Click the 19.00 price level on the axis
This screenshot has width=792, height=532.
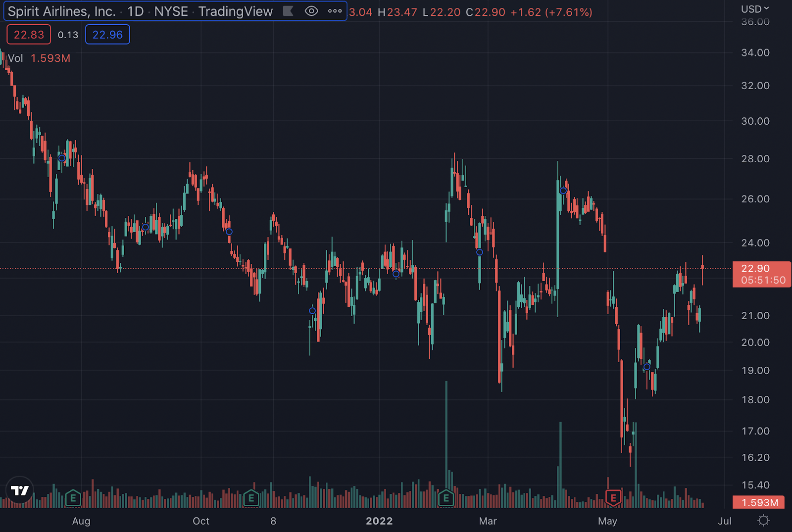(755, 371)
